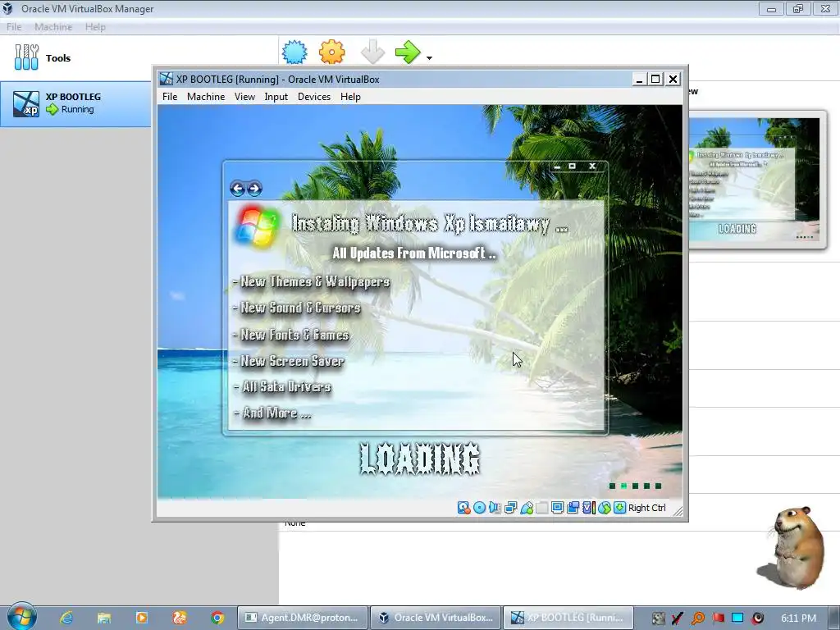Click the blue New machine toolbar icon
This screenshot has height=630, width=840.
coord(294,52)
